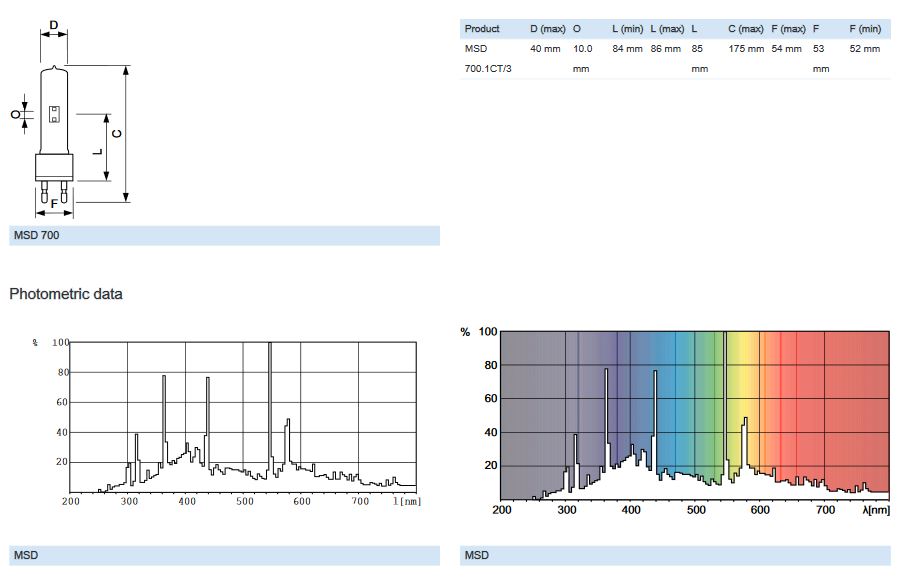Click the 'L' dimension label on lamp drawing
Image resolution: width=900 pixels, height=587 pixels.
point(98,151)
